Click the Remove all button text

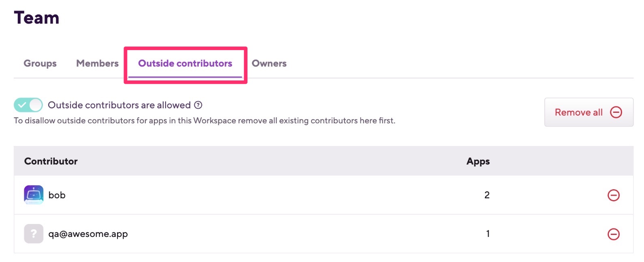point(579,112)
